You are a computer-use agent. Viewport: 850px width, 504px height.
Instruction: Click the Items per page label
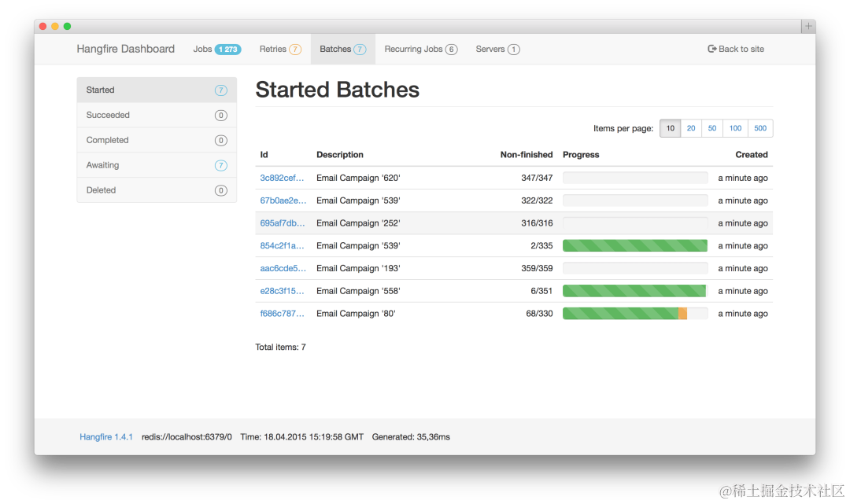pos(623,129)
